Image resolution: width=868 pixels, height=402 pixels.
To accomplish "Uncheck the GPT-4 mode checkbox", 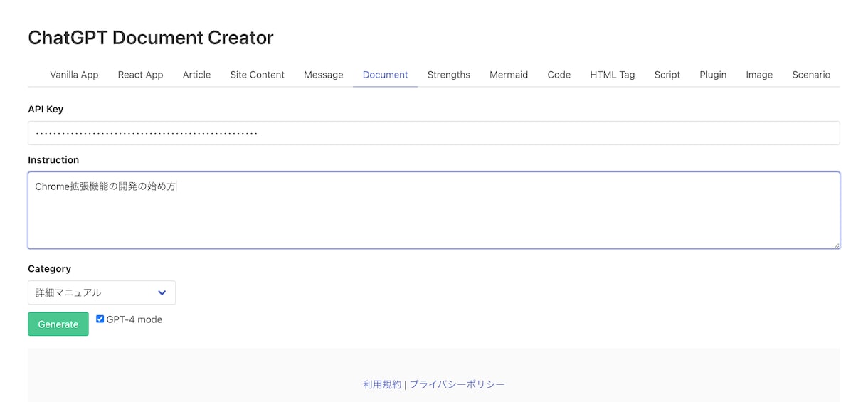I will click(100, 319).
